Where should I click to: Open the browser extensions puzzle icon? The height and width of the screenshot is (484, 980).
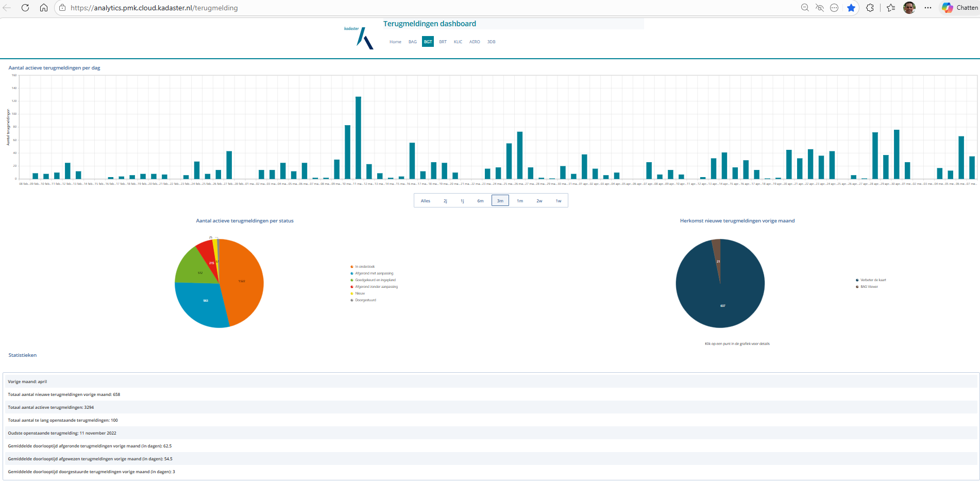(x=870, y=8)
